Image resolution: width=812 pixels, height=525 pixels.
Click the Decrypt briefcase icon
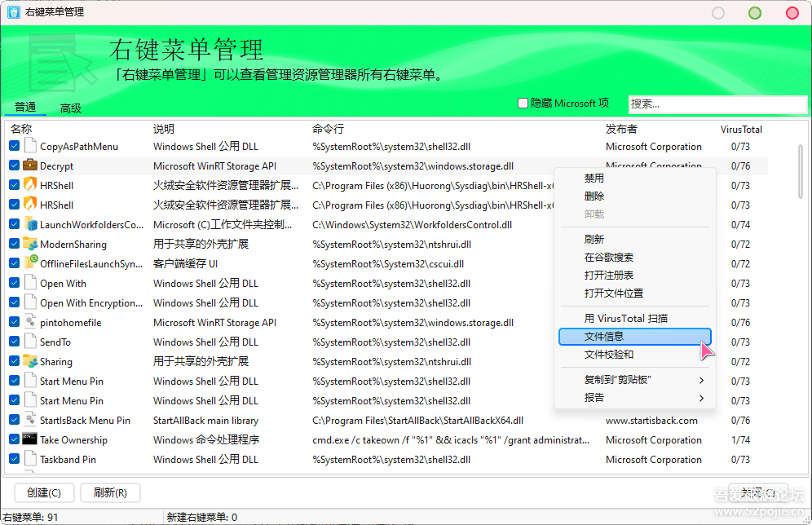(30, 165)
